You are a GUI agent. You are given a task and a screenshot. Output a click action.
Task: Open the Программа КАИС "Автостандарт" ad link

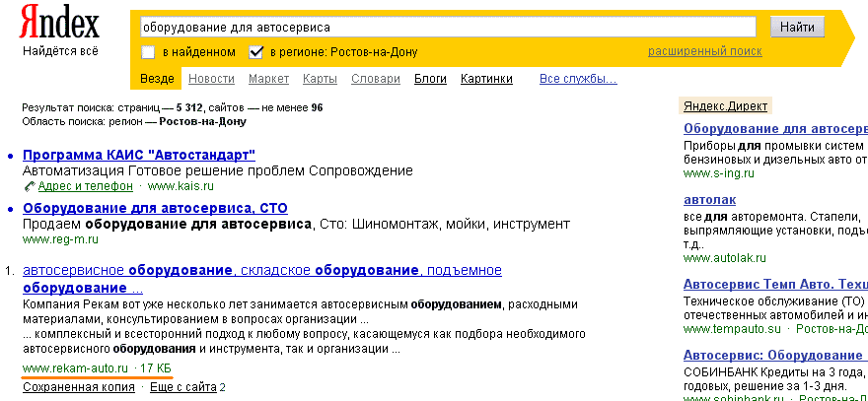coord(139,155)
